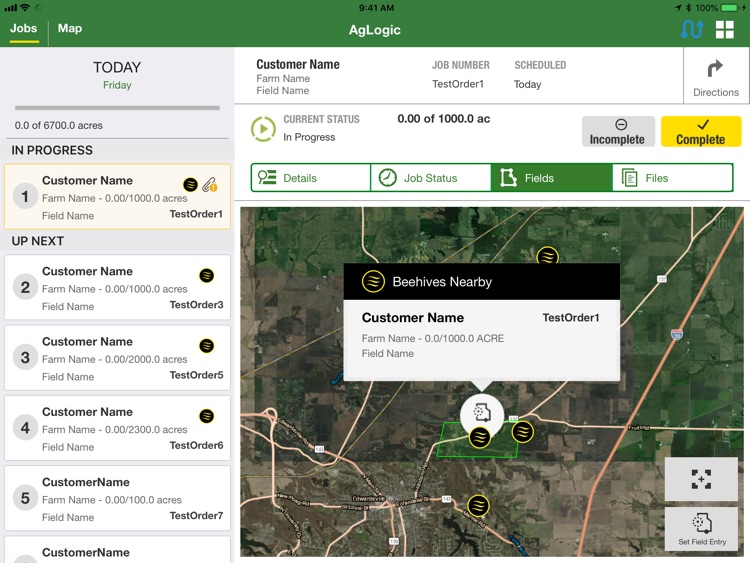The height and width of the screenshot is (563, 750).
Task: Select job card TestOrder3
Action: pos(117,287)
